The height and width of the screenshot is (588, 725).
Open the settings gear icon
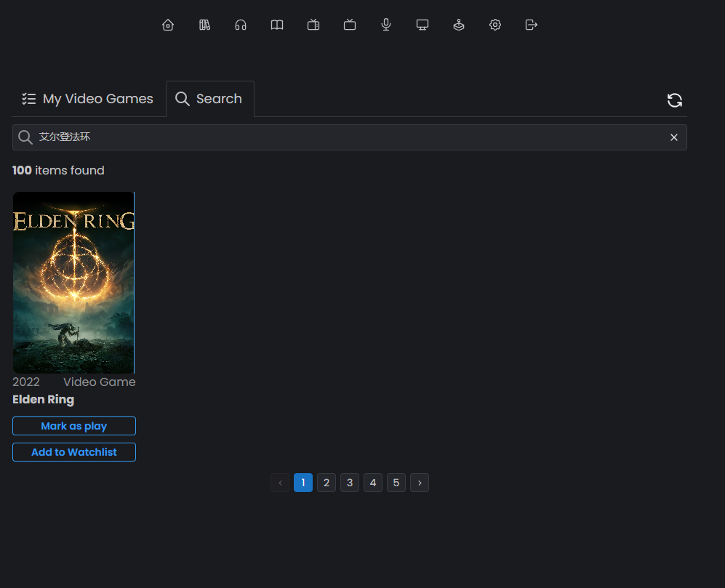[495, 25]
